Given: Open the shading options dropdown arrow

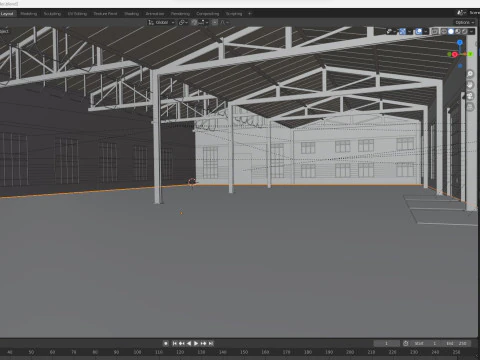Looking at the screenshot, I should [471, 31].
